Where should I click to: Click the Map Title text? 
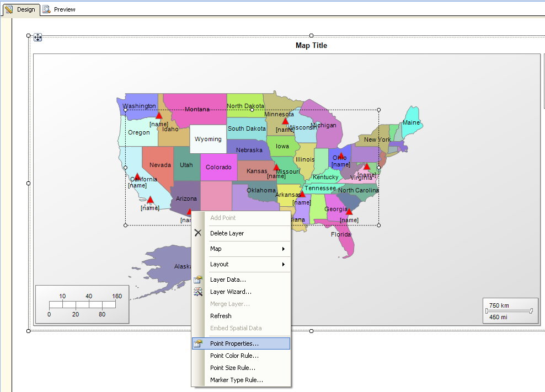coord(312,45)
